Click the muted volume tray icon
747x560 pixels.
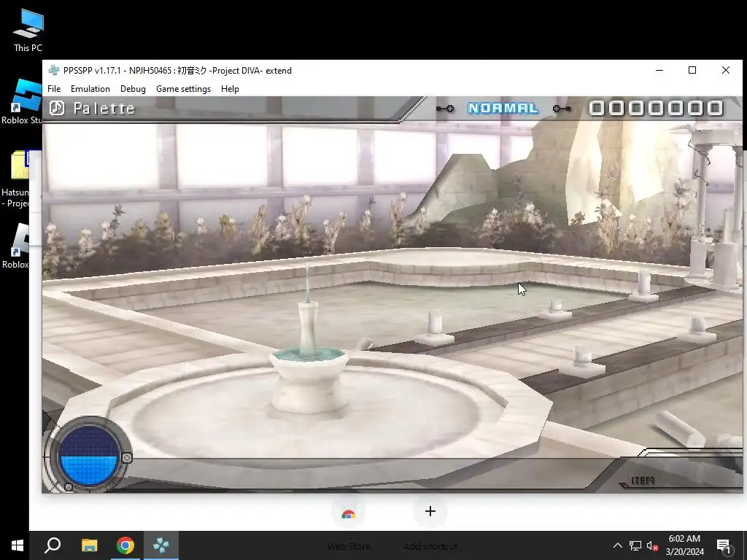pos(652,545)
